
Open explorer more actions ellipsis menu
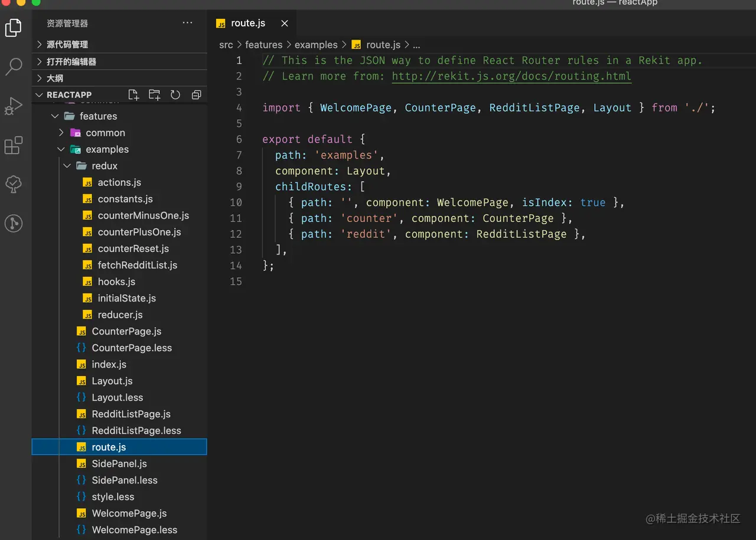pyautogui.click(x=187, y=23)
